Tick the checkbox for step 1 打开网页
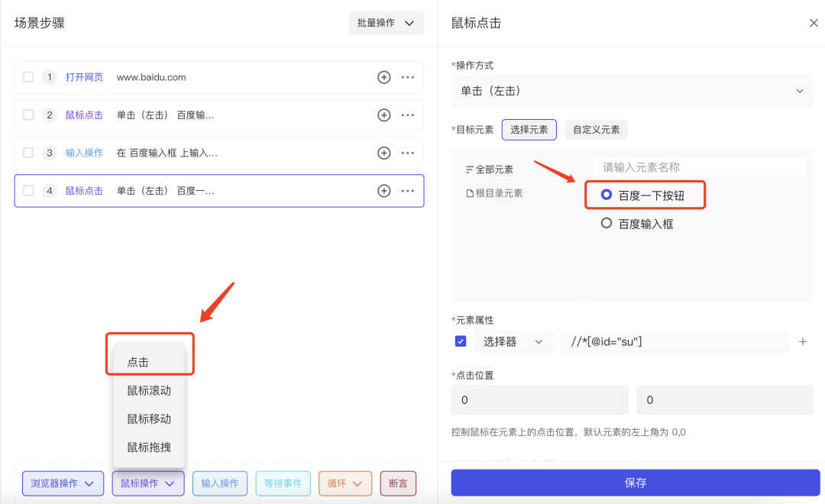Viewport: 825px width, 504px height. click(x=28, y=77)
